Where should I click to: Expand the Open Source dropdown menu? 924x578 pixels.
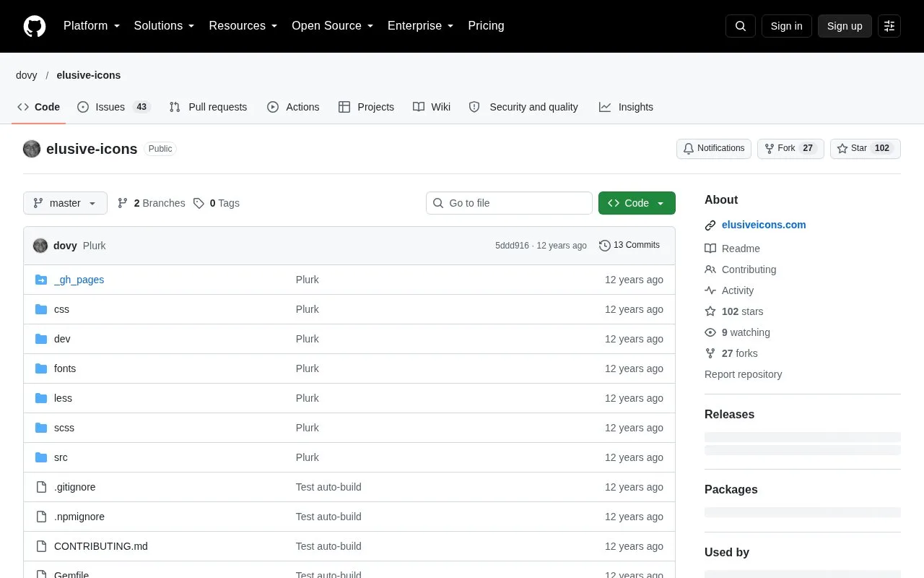[x=333, y=26]
